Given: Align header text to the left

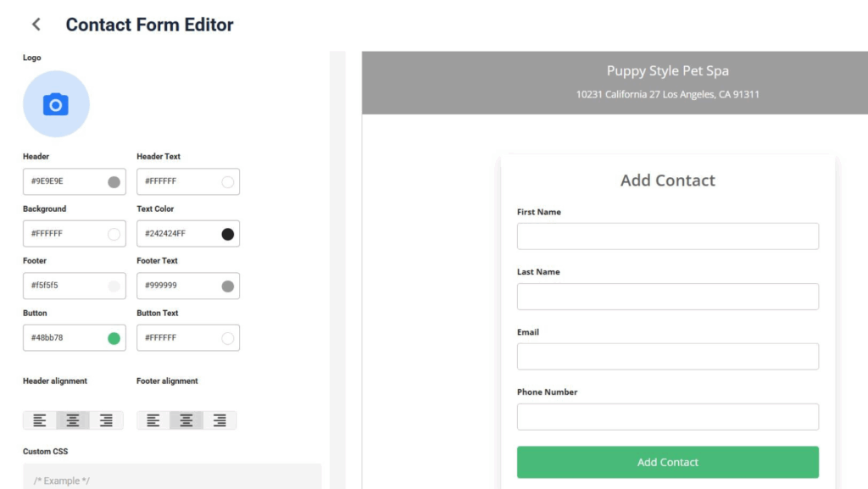Looking at the screenshot, I should 39,420.
